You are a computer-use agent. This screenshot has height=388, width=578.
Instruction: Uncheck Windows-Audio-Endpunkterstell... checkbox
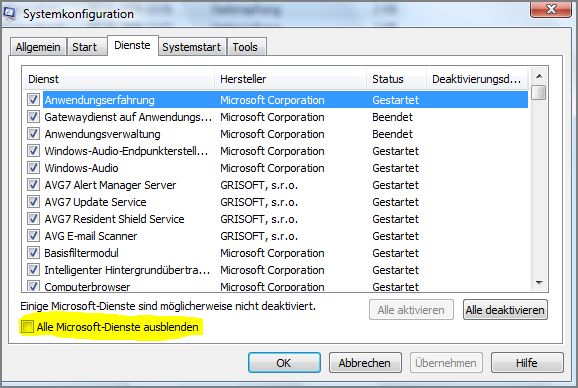(x=34, y=150)
